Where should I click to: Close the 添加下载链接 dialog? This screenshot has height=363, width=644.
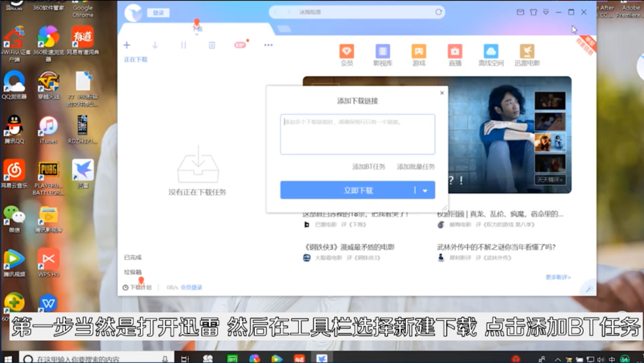442,93
